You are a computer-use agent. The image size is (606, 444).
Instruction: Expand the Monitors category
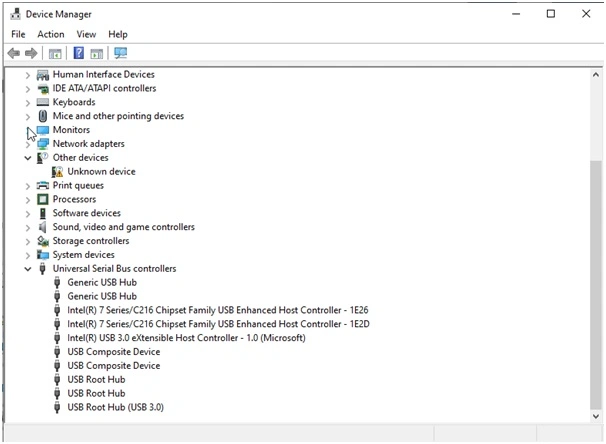click(x=28, y=130)
